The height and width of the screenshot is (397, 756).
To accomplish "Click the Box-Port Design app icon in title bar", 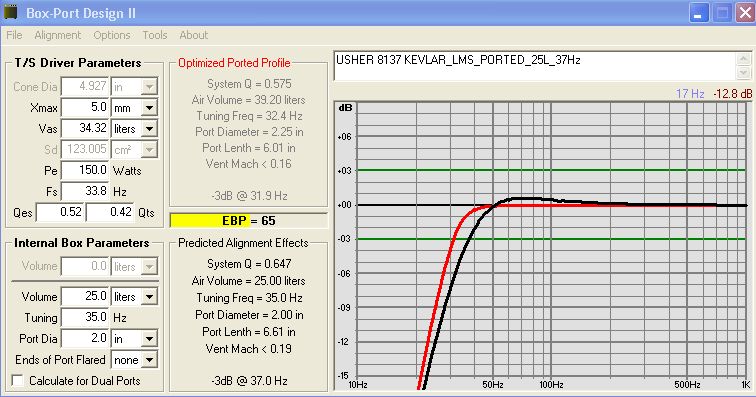I will 10,13.
